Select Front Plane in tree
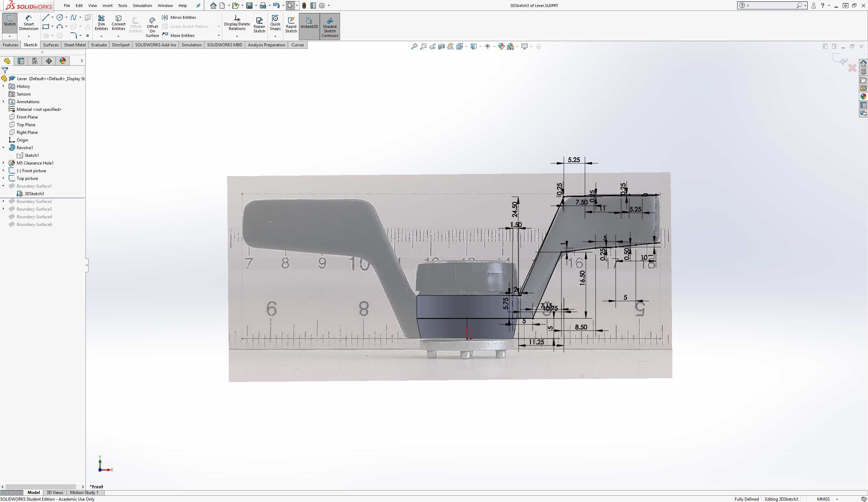Image resolution: width=868 pixels, height=502 pixels. [x=27, y=117]
